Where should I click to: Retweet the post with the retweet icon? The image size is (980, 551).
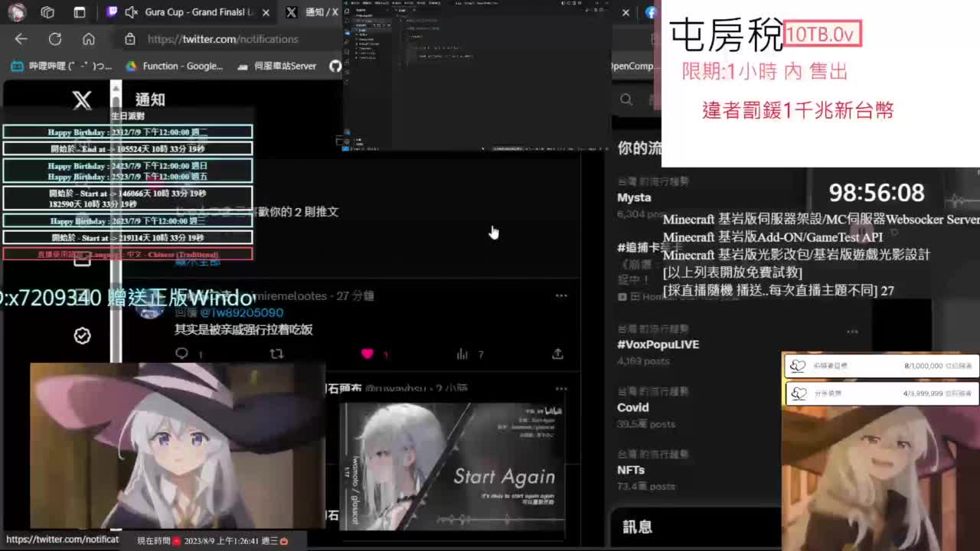(276, 354)
